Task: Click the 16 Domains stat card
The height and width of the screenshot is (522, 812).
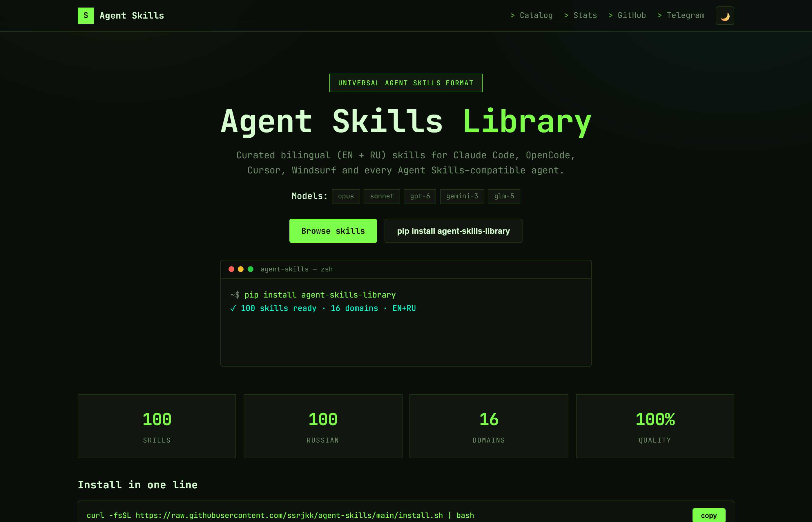Action: tap(489, 426)
